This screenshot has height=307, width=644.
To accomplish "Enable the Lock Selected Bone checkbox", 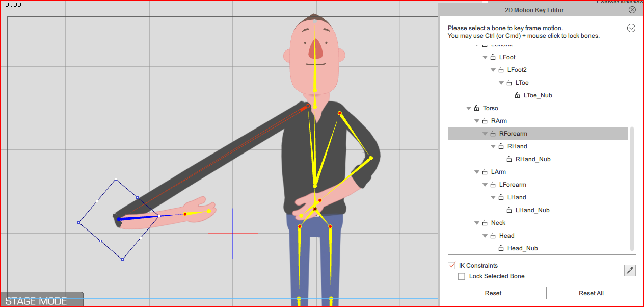I will point(462,276).
